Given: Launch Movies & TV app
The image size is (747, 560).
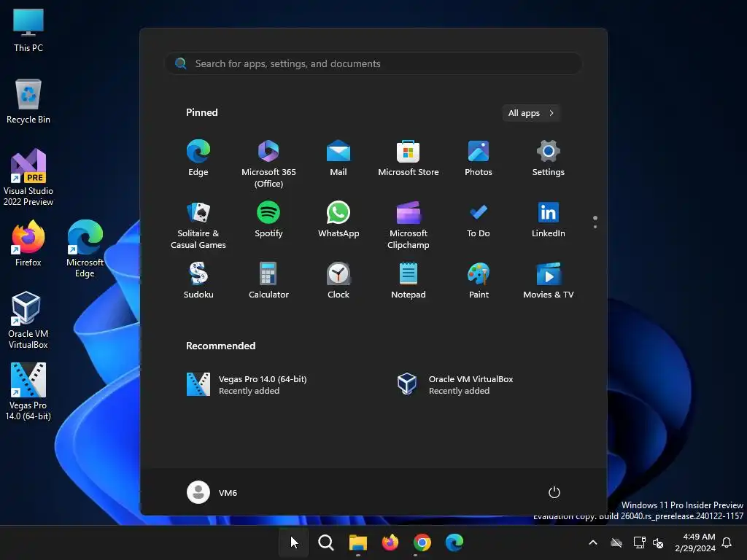Looking at the screenshot, I should (x=549, y=281).
